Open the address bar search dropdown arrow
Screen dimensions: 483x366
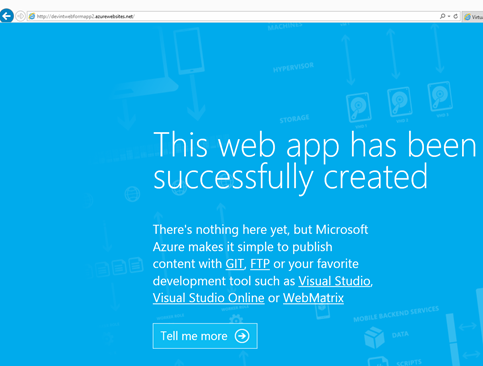pyautogui.click(x=449, y=16)
